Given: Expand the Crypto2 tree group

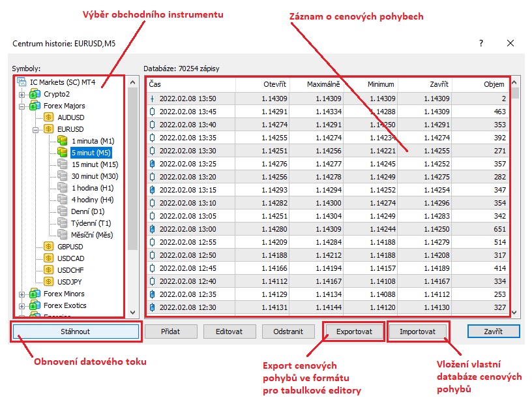Looking at the screenshot, I should (x=22, y=94).
